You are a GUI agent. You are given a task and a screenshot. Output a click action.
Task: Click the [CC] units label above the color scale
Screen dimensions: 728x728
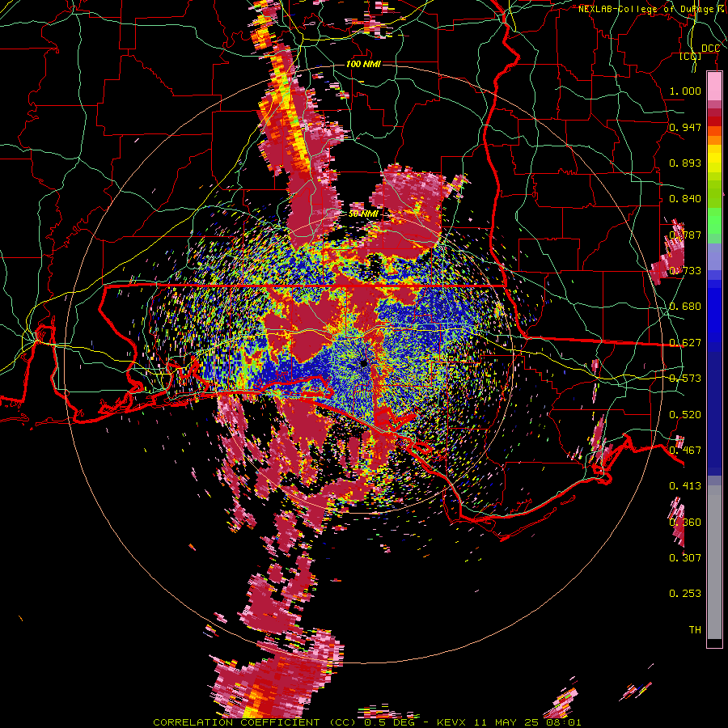tap(690, 56)
